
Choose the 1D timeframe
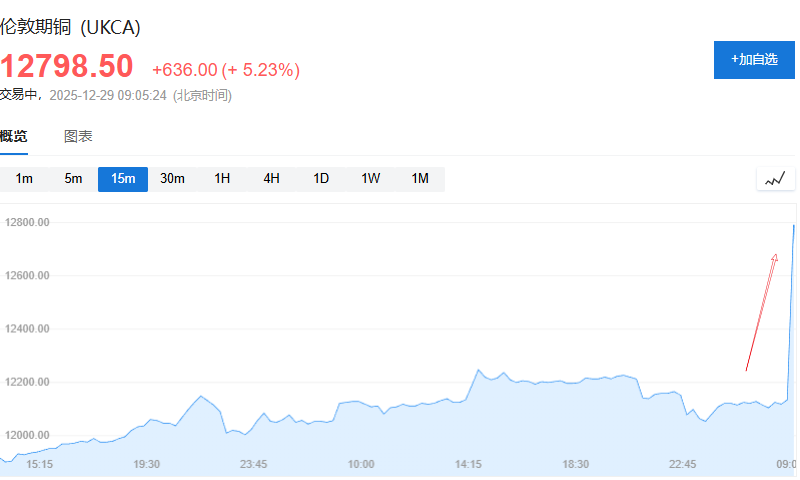click(321, 179)
